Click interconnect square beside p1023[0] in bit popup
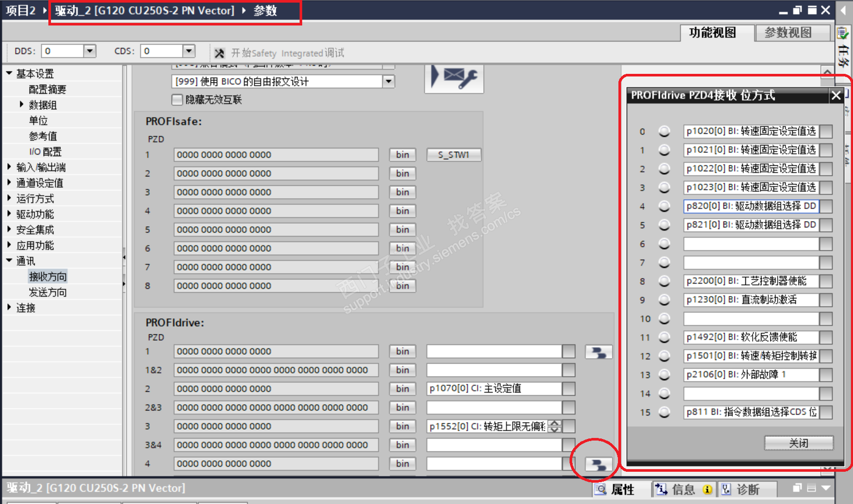Viewport: 853px width, 504px height. coord(826,188)
